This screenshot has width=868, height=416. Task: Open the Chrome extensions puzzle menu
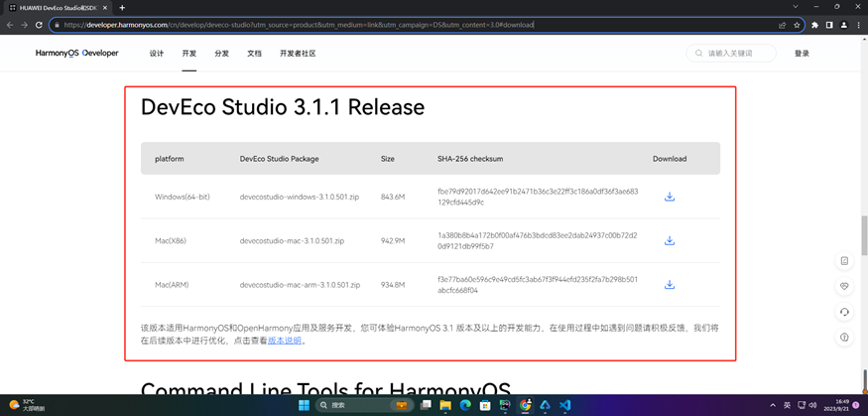pos(814,25)
